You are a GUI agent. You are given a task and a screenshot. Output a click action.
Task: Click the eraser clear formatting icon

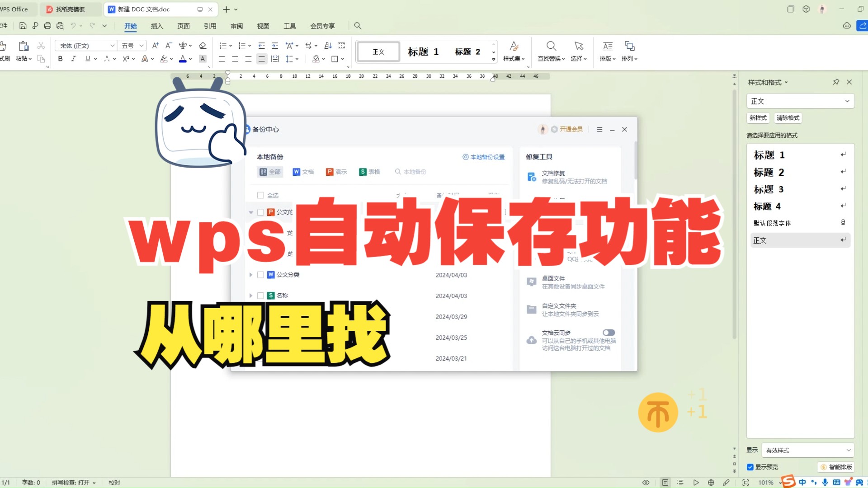click(x=202, y=46)
